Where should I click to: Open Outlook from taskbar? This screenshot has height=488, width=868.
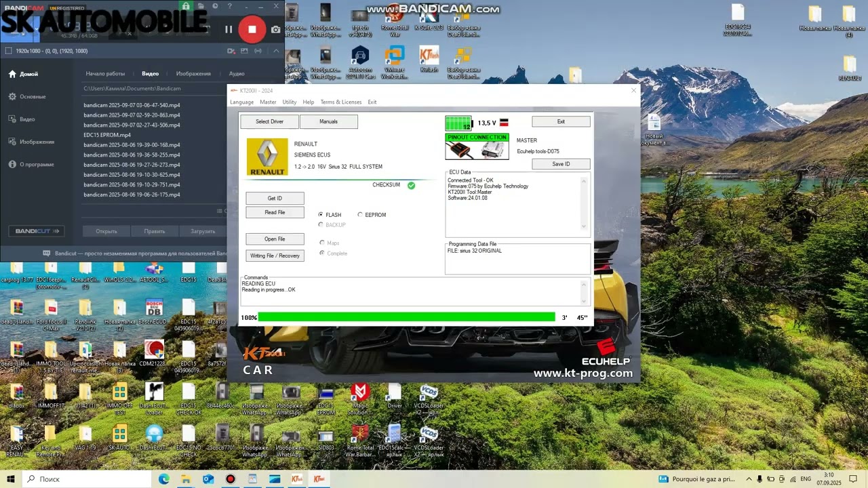(x=208, y=479)
